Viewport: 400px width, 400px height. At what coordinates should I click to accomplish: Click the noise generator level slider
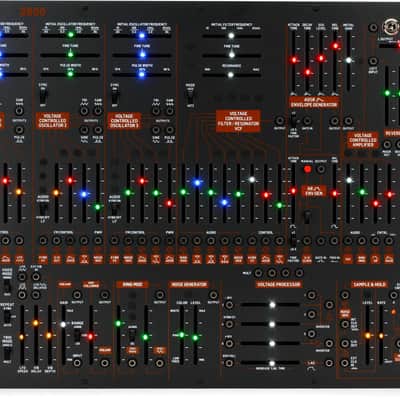[195, 335]
